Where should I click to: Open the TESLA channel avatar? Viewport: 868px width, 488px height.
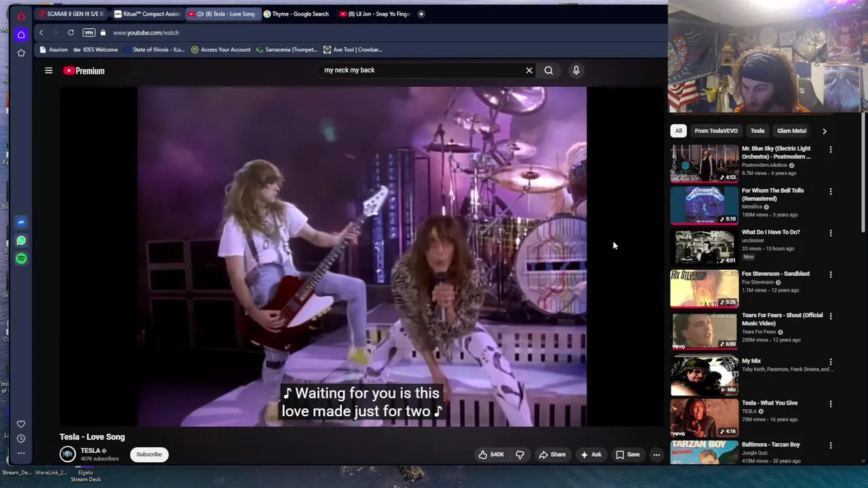coord(67,454)
